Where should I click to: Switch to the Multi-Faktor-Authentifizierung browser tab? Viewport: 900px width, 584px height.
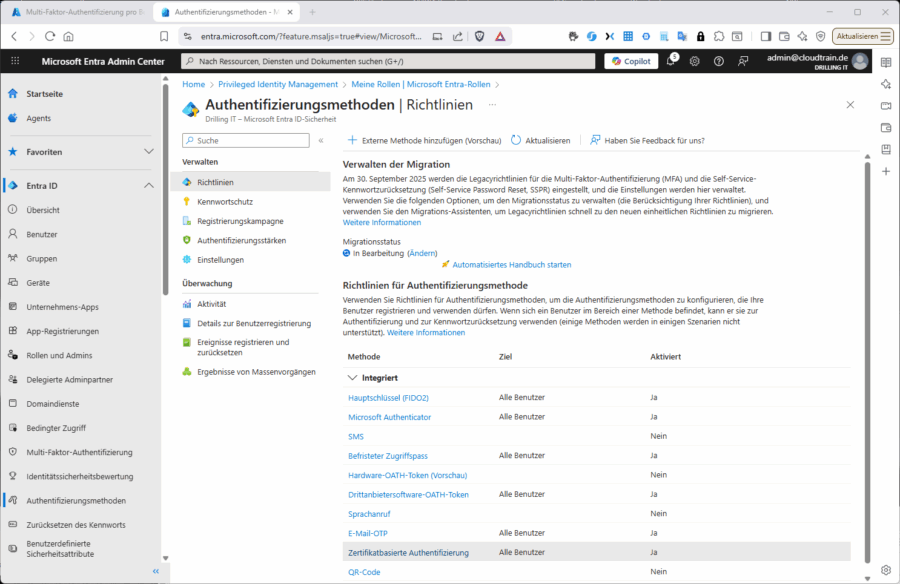79,12
